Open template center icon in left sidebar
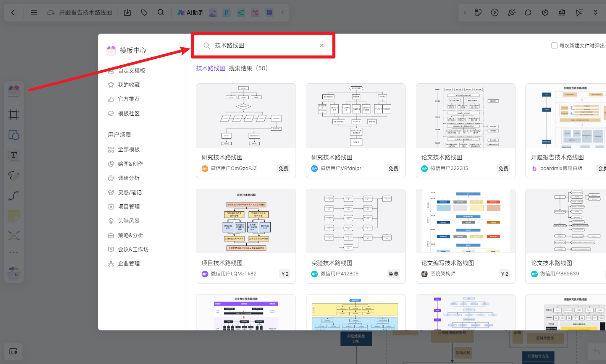 (14, 91)
